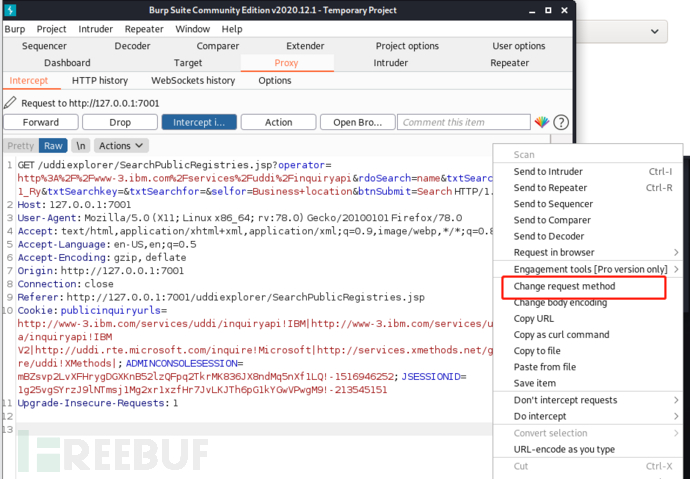The image size is (690, 479).
Task: Click the Comment this item field
Action: tap(464, 122)
